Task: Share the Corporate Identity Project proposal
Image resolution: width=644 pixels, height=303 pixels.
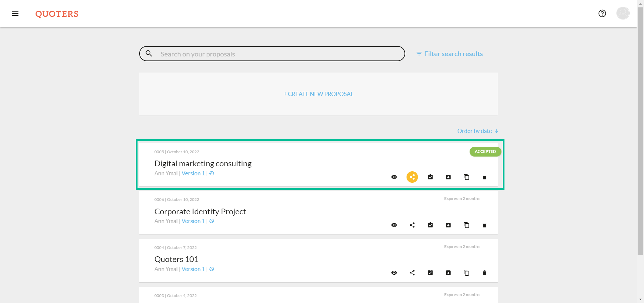Action: [412, 225]
